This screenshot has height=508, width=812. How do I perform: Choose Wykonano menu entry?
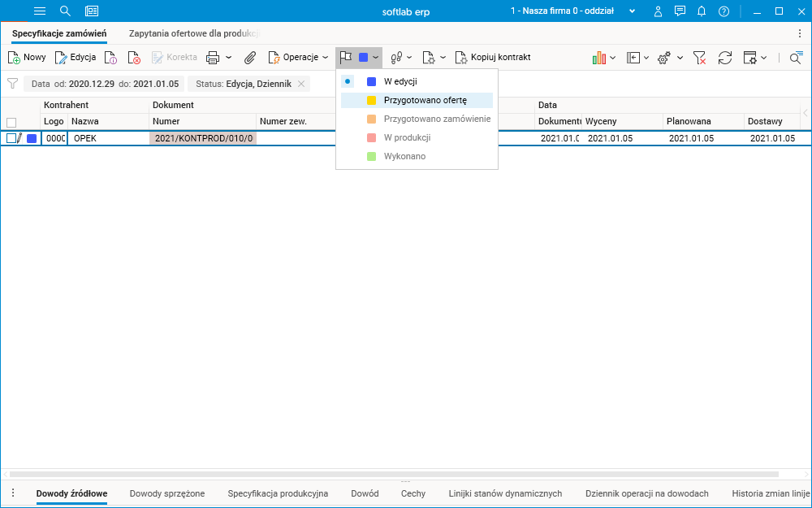tap(417, 156)
